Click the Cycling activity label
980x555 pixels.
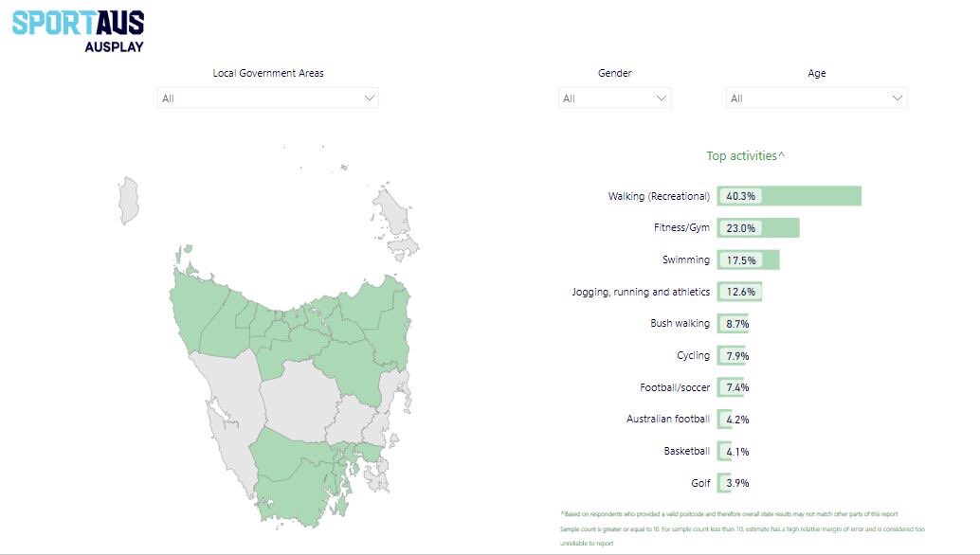[x=695, y=355]
